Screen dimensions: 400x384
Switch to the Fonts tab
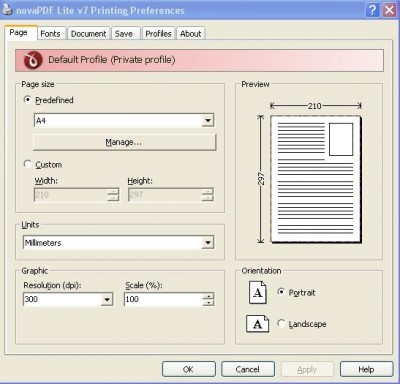(x=51, y=34)
